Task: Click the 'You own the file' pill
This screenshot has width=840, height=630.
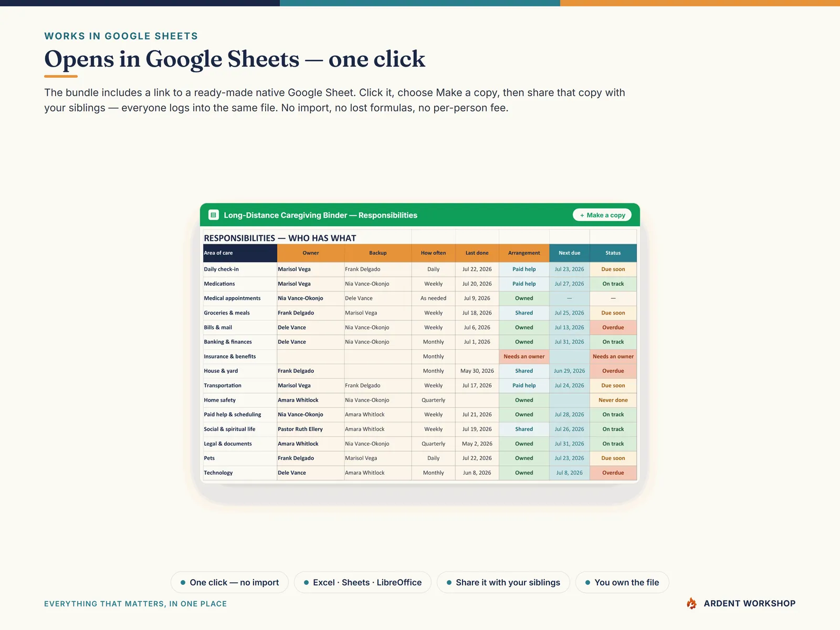Action: tap(622, 582)
